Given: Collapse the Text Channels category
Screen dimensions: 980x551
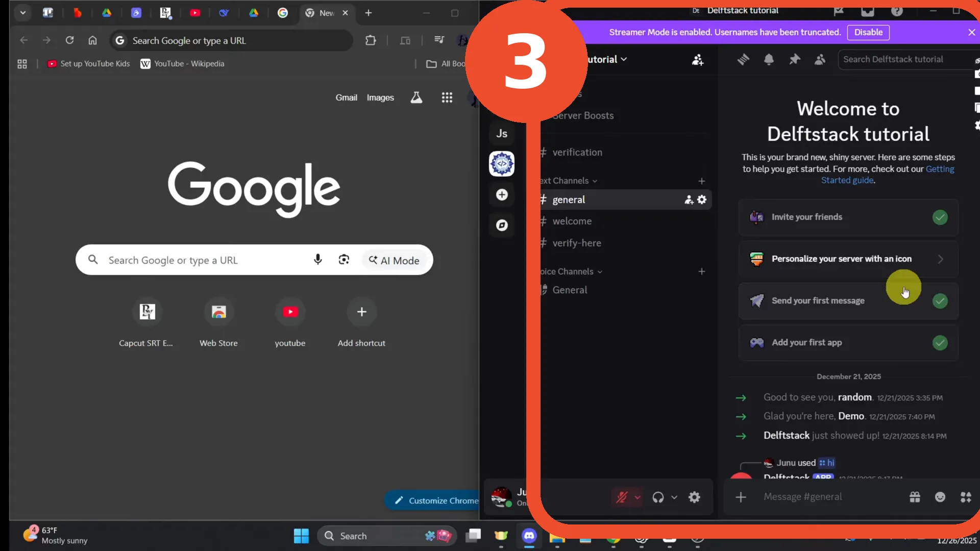Looking at the screenshot, I should click(x=569, y=181).
